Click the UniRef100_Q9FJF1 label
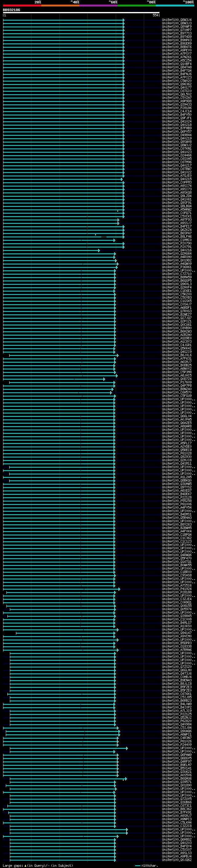The width and height of the screenshot is (197, 868). (x=177, y=118)
